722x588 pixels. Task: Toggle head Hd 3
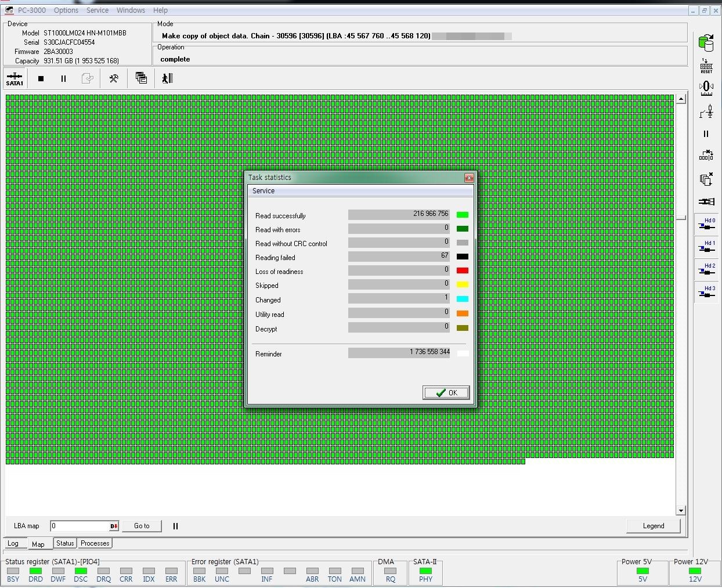click(x=706, y=292)
